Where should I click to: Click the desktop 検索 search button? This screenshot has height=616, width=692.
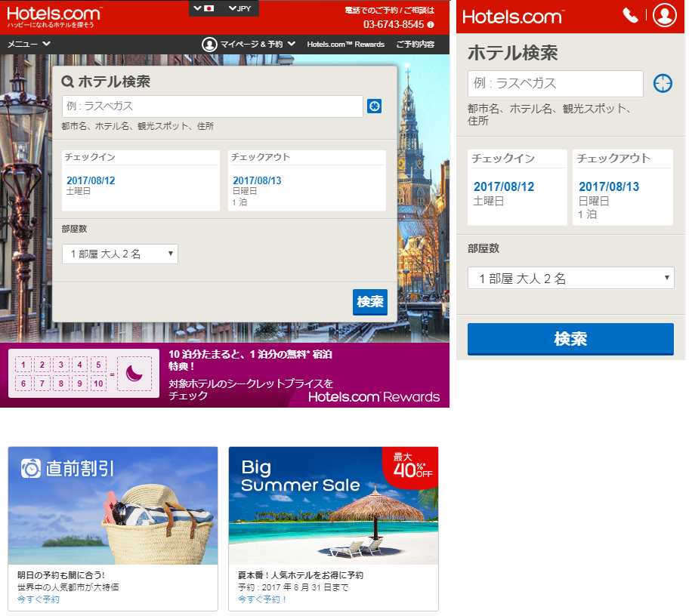369,302
